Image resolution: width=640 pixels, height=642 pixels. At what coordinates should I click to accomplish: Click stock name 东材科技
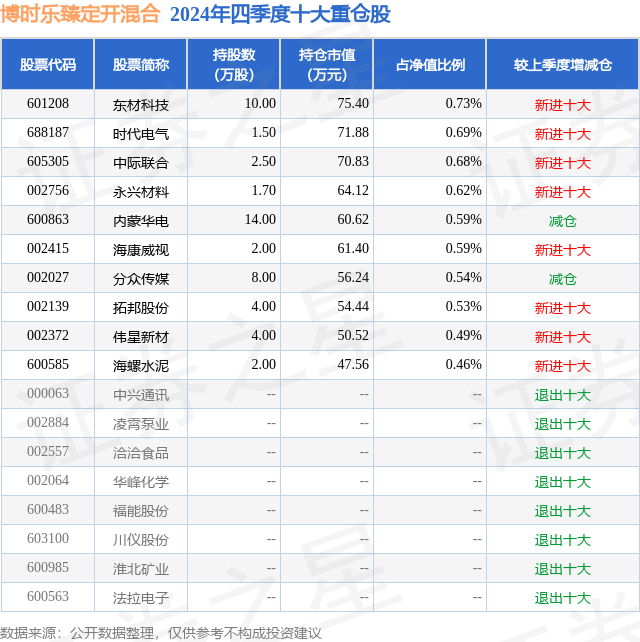[141, 105]
